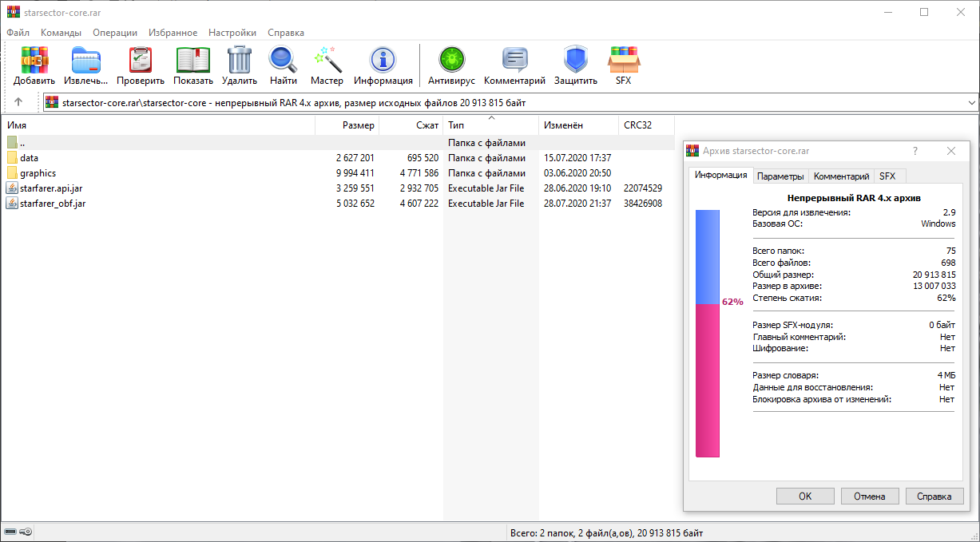
Task: Click the CRC32 value 22074529
Action: [x=643, y=188]
